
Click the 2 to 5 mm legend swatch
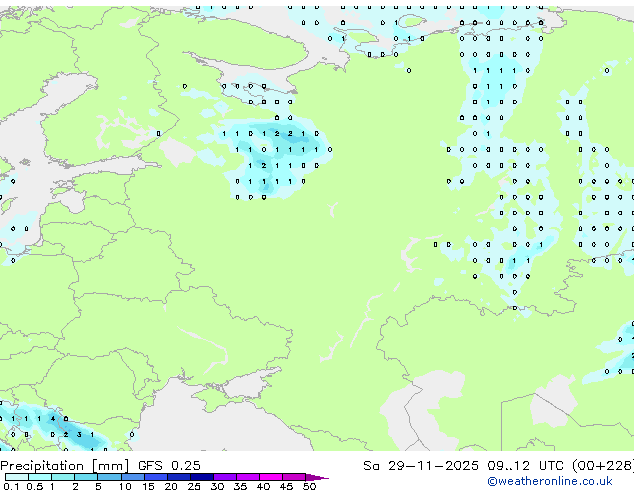pyautogui.click(x=86, y=477)
